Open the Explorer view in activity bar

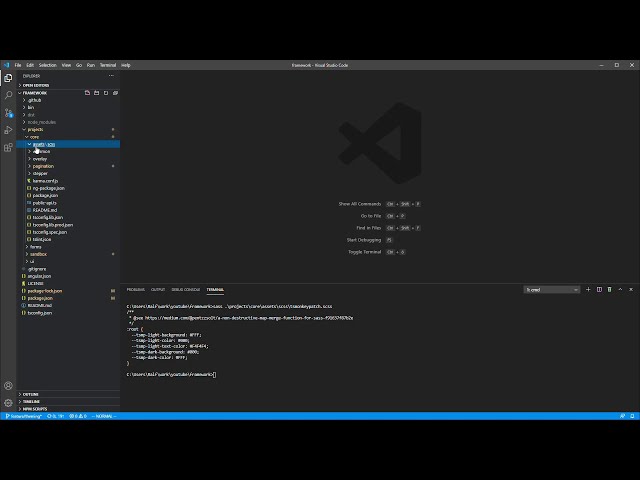pyautogui.click(x=8, y=78)
